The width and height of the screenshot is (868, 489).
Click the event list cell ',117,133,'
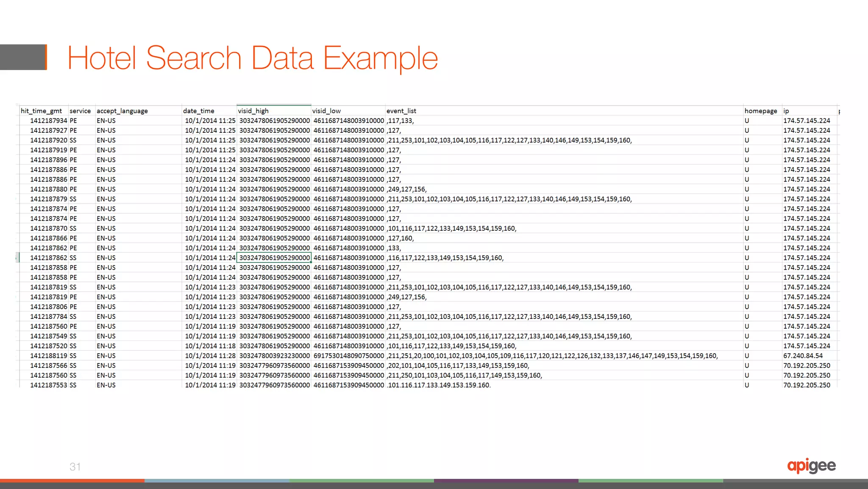(564, 120)
